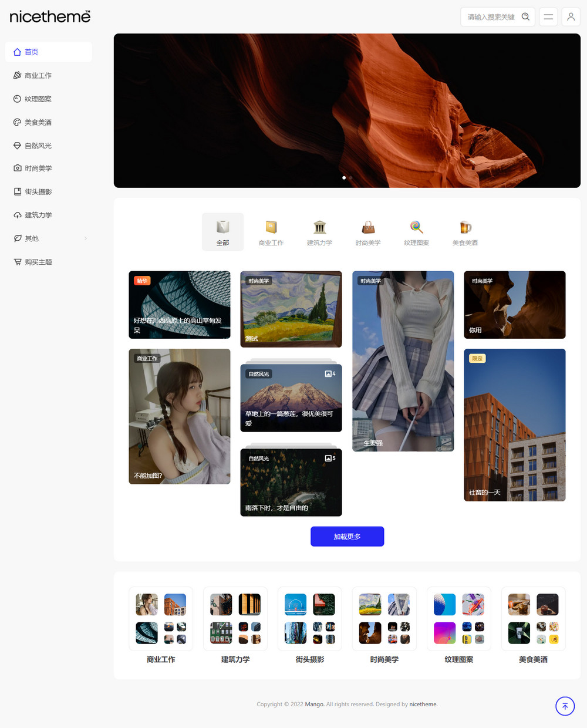Expand the 其他 sidebar submenu chevron
Image resolution: width=587 pixels, height=728 pixels.
[86, 238]
